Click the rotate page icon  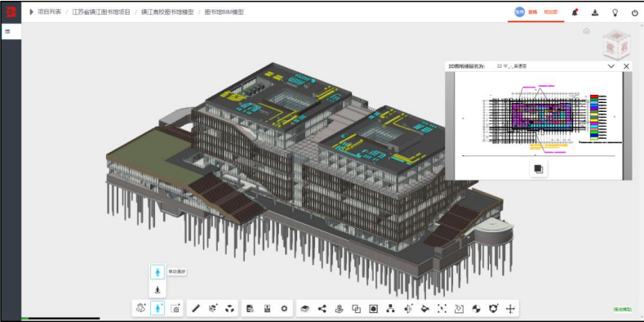point(460,308)
